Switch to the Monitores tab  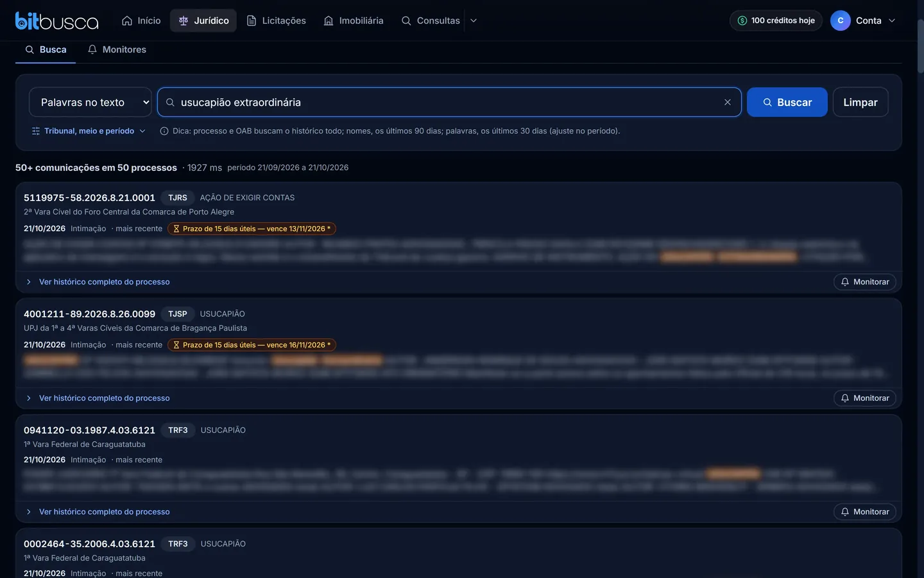click(x=117, y=49)
